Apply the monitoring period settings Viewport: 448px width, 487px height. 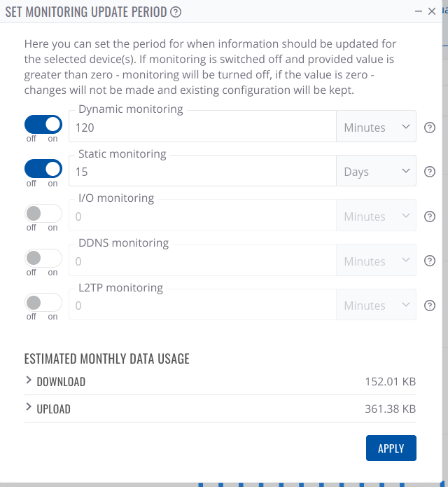click(x=391, y=448)
